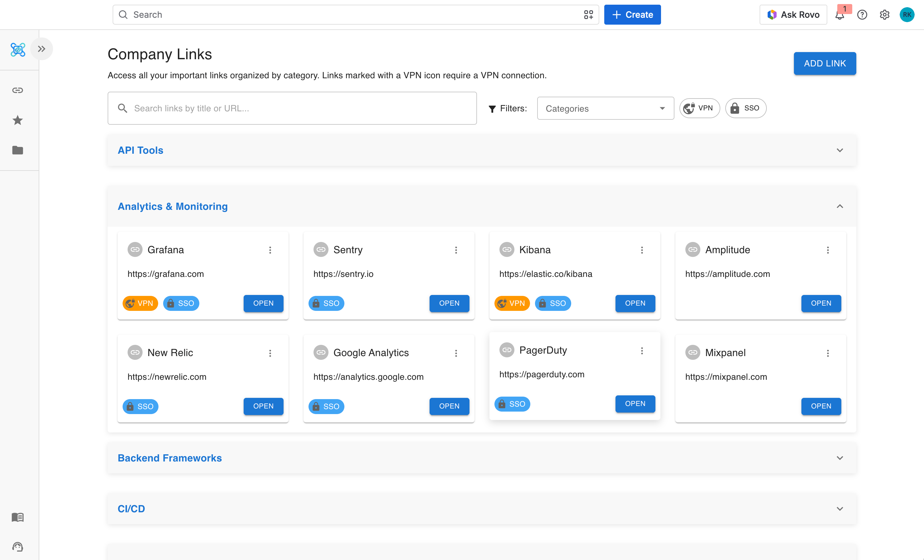Screen dimensions: 924x560
Task: Open the Sentry link
Action: pos(449,303)
